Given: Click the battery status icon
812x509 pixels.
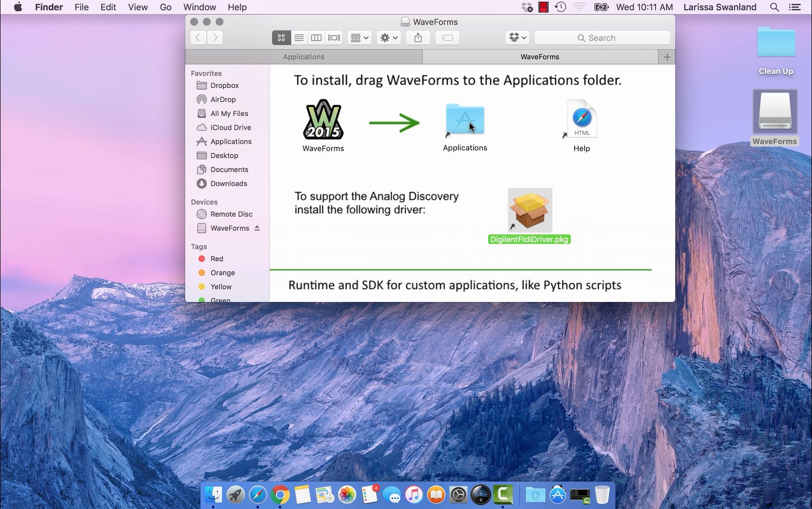Looking at the screenshot, I should click(x=601, y=7).
